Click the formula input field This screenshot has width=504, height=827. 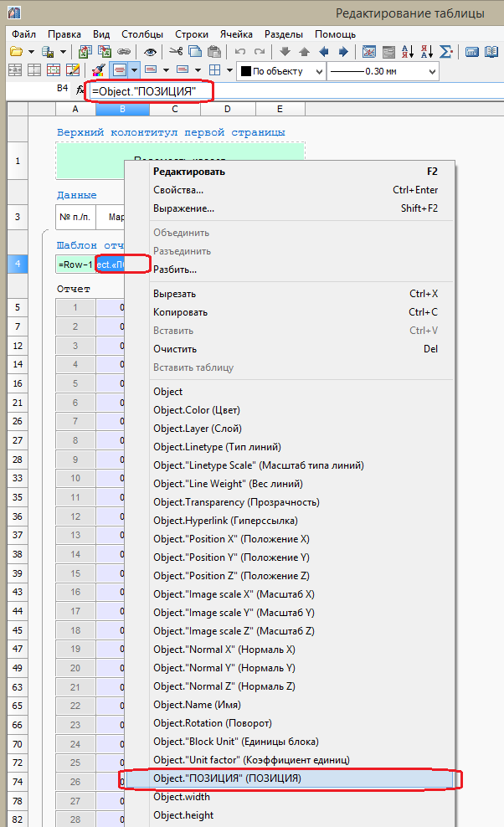296,90
